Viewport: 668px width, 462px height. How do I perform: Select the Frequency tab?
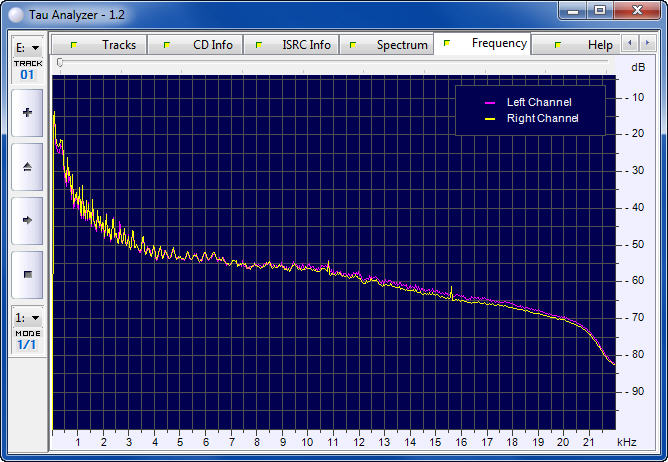coord(482,43)
